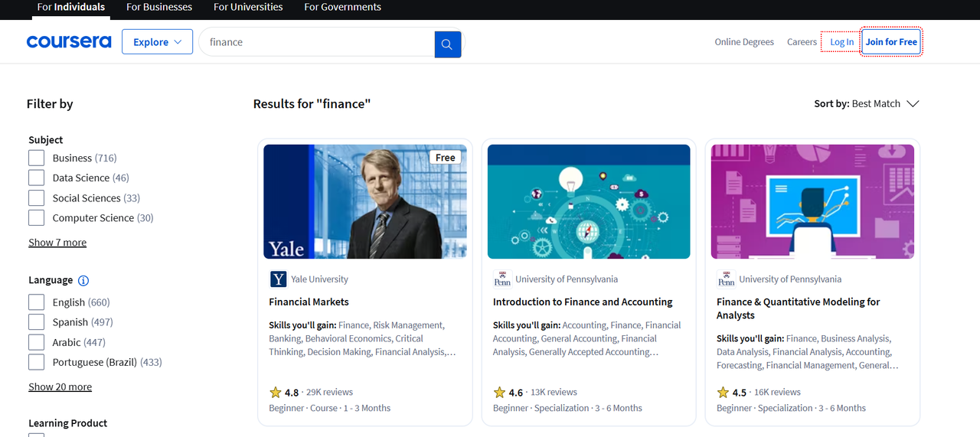Click the 13K reviews text
The width and height of the screenshot is (980, 437).
(554, 393)
